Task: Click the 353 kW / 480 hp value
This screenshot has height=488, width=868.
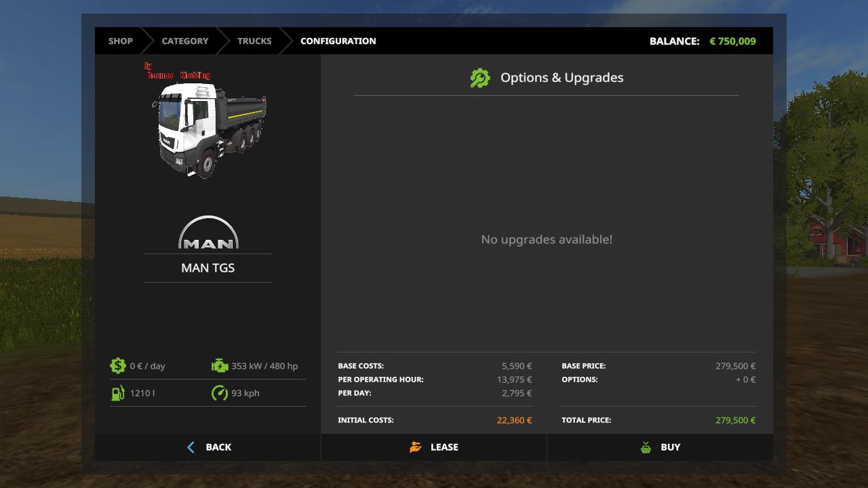Action: [264, 366]
